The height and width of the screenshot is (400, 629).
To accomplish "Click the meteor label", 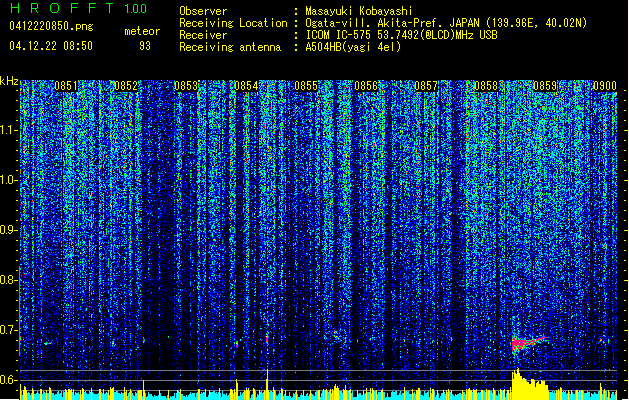I will (x=142, y=31).
